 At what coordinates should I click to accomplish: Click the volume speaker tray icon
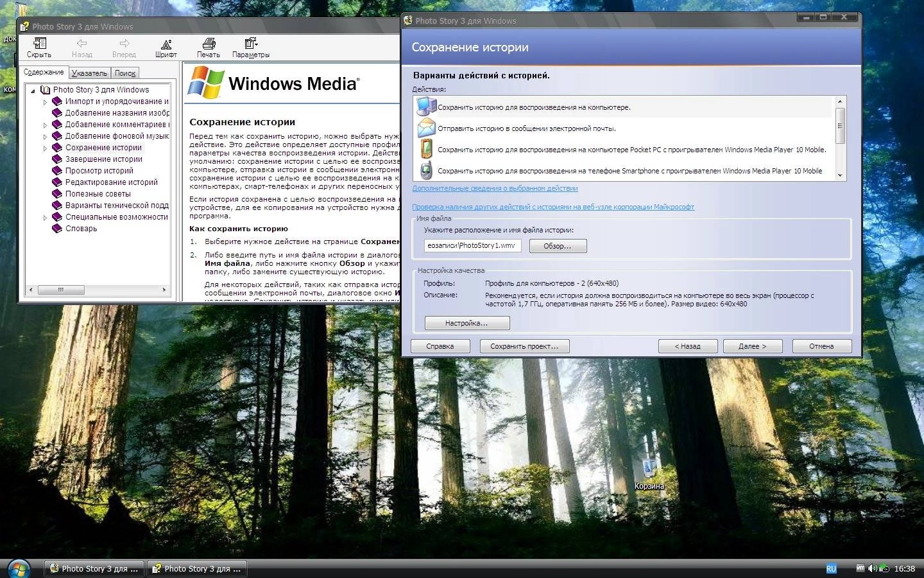click(x=872, y=568)
